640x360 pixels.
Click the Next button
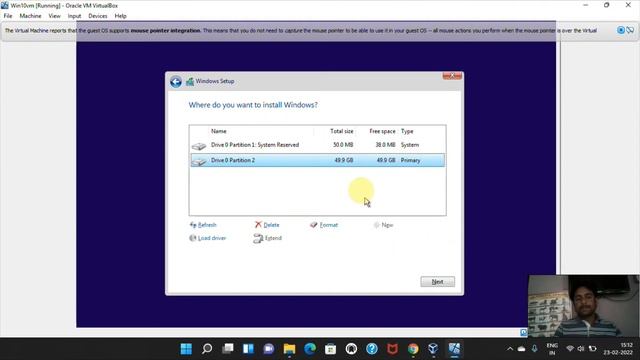[438, 282]
